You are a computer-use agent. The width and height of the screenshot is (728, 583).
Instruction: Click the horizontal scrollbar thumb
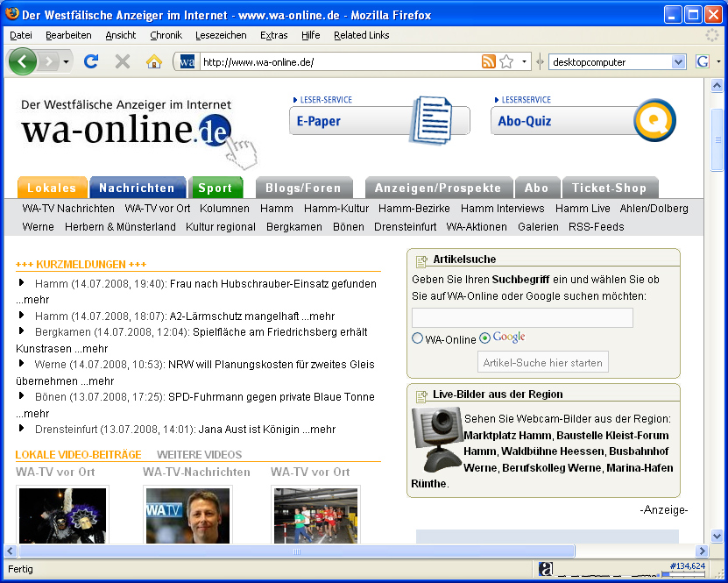[x=297, y=551]
